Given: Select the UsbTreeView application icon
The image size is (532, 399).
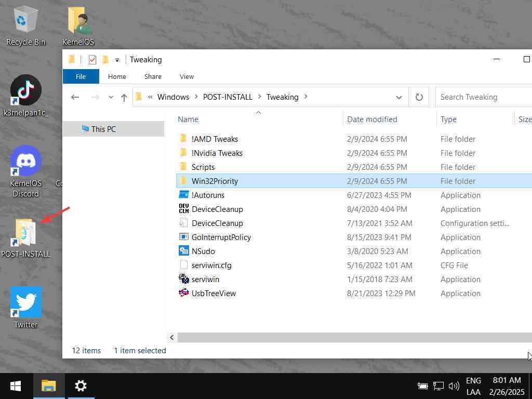Looking at the screenshot, I should pos(183,293).
